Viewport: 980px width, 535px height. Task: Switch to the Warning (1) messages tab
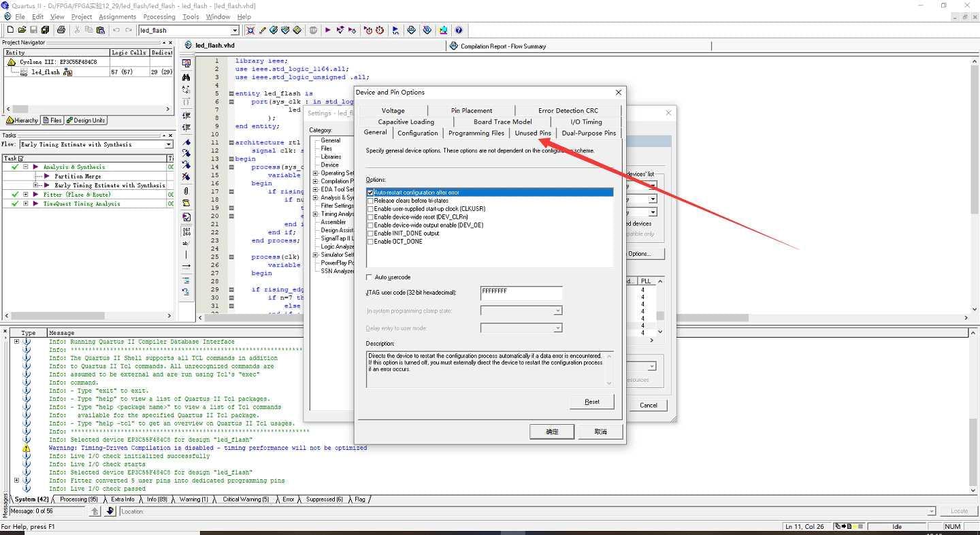(x=194, y=499)
